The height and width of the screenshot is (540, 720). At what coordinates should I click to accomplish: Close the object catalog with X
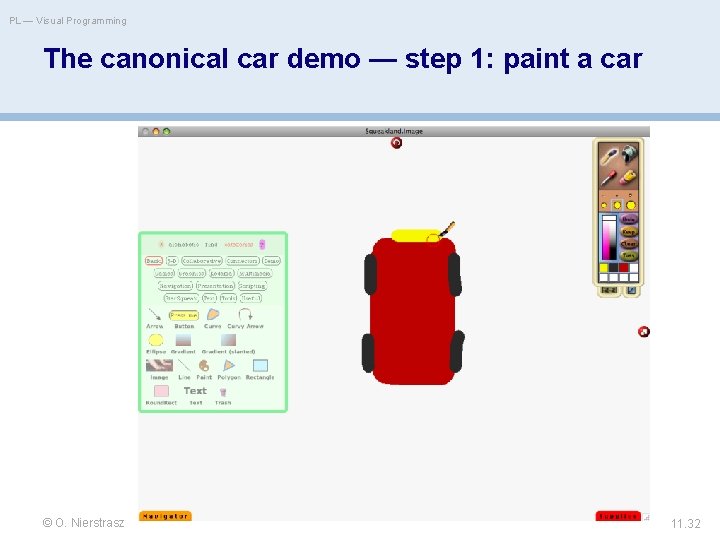(x=161, y=245)
